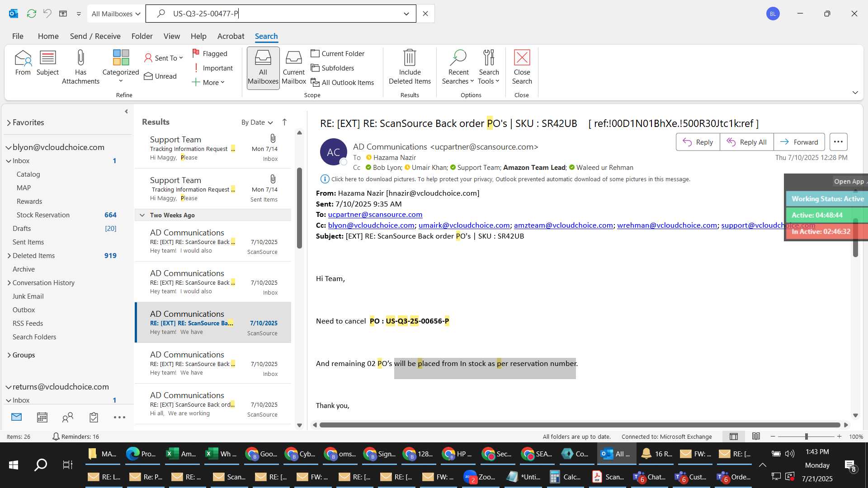Switch to the Send / Receive tab
The width and height of the screenshot is (868, 488).
(95, 36)
